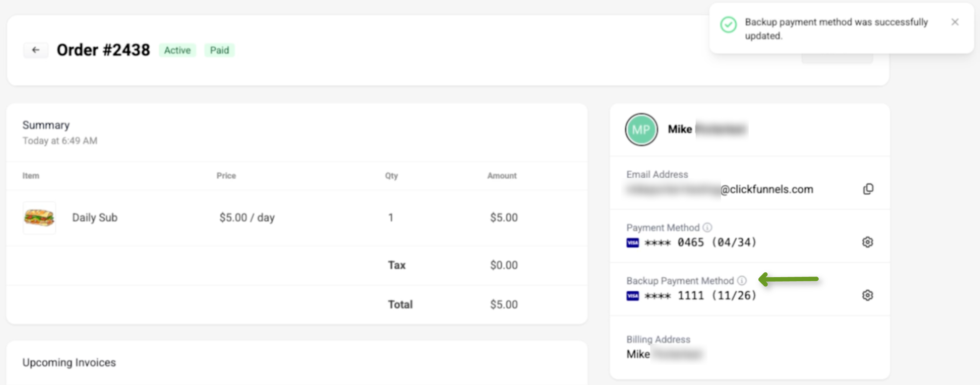Click the Paid status badge
Screen dimensions: 980x385
coord(220,50)
